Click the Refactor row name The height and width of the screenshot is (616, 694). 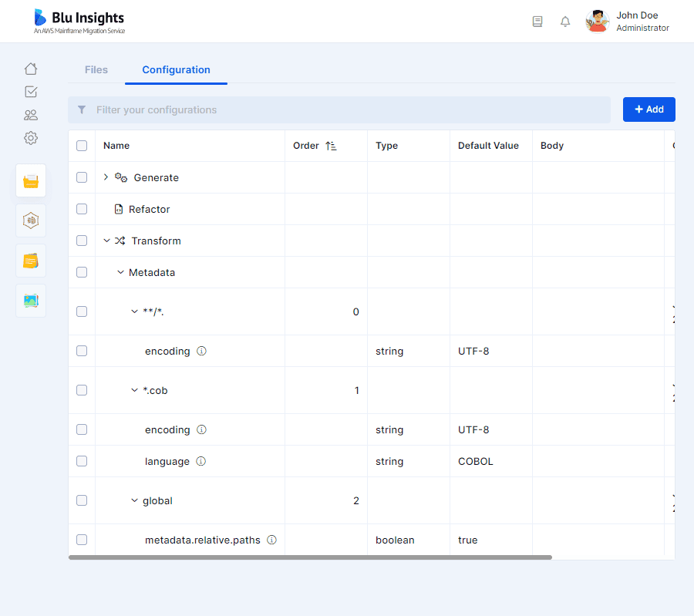click(149, 209)
